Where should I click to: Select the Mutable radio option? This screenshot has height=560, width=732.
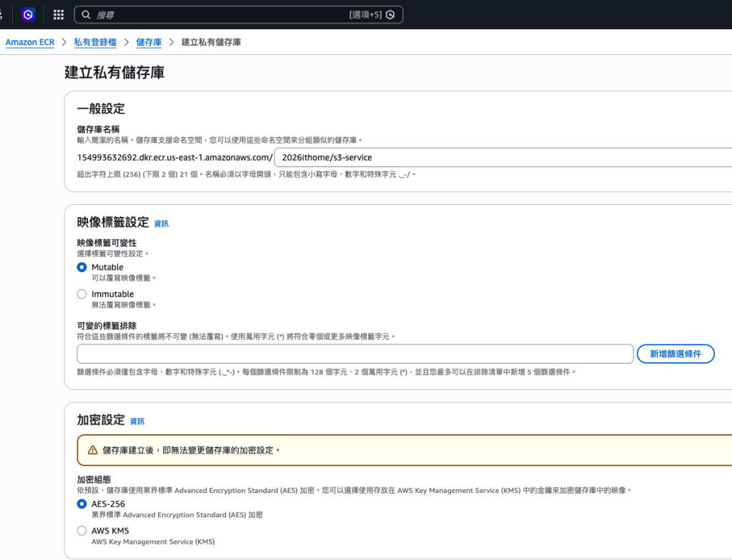[81, 267]
